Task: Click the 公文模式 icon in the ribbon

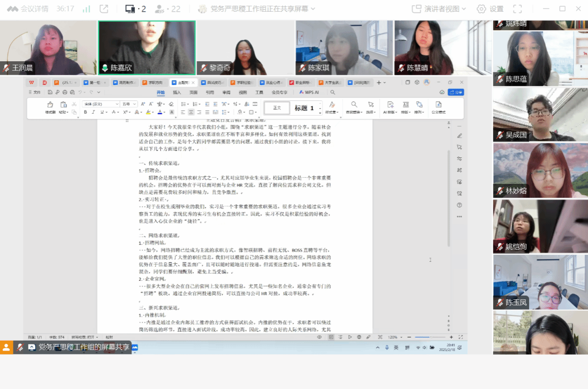Action: point(438,107)
